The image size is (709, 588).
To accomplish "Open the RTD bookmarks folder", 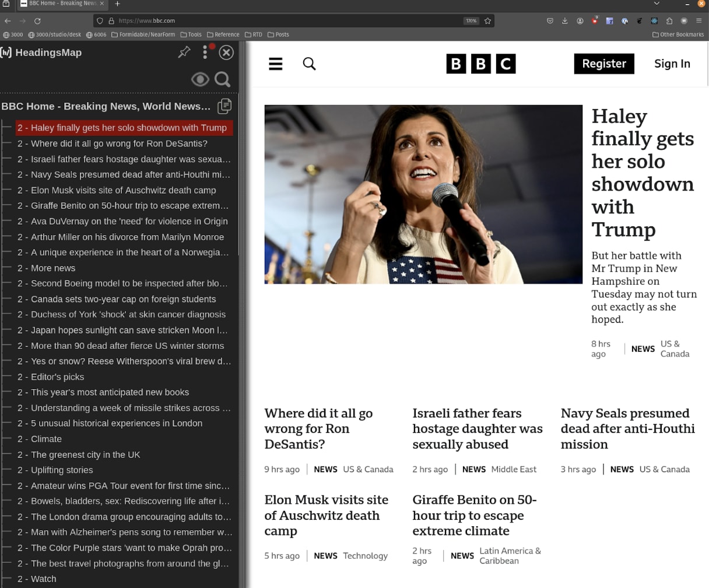I will [254, 34].
